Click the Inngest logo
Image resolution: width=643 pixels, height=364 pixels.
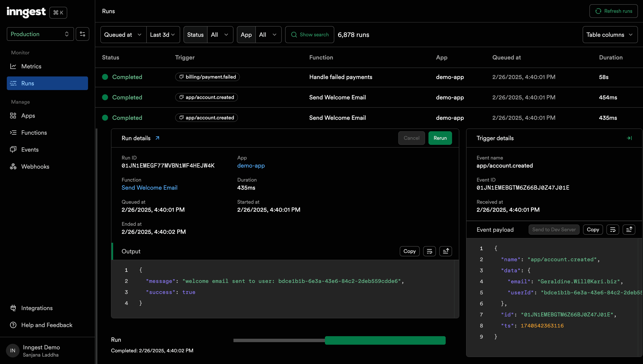[x=26, y=12]
